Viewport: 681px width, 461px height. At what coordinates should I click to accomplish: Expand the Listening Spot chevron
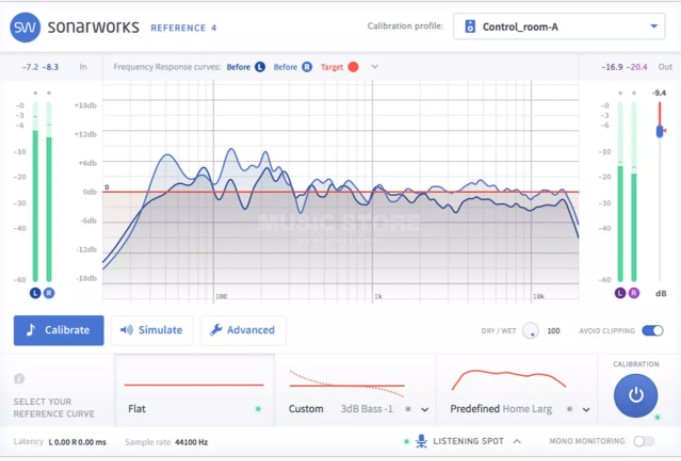coord(517,441)
